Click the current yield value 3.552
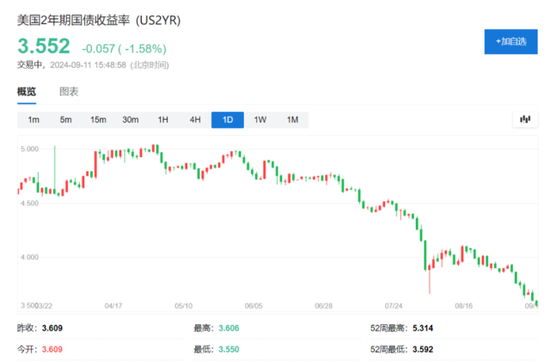The height and width of the screenshot is (362, 550). click(44, 46)
